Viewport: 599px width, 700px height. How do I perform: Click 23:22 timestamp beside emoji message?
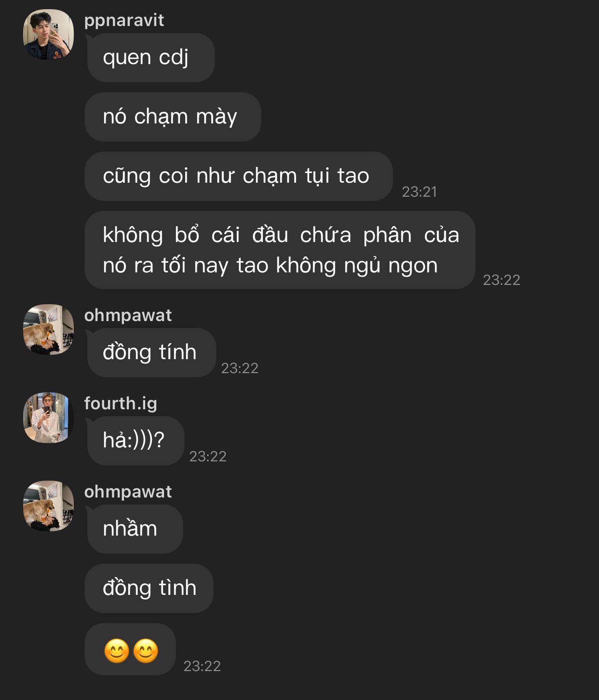tap(202, 666)
